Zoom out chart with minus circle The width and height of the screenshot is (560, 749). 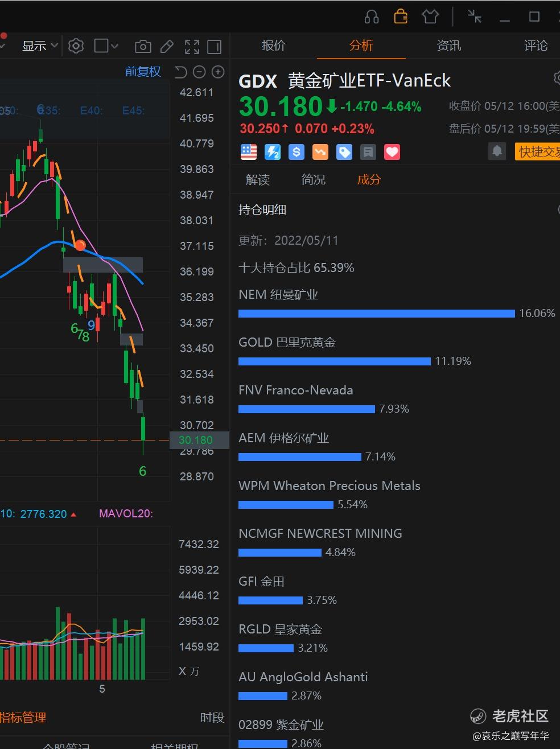(199, 72)
